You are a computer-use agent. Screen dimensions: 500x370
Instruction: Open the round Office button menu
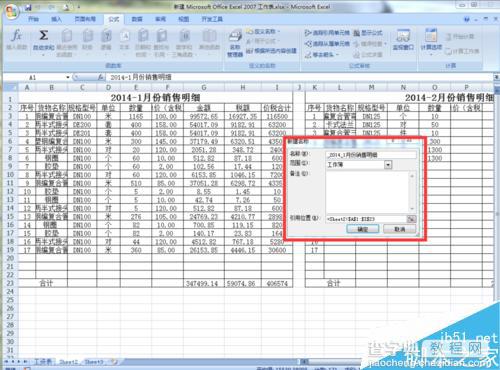pyautogui.click(x=12, y=11)
